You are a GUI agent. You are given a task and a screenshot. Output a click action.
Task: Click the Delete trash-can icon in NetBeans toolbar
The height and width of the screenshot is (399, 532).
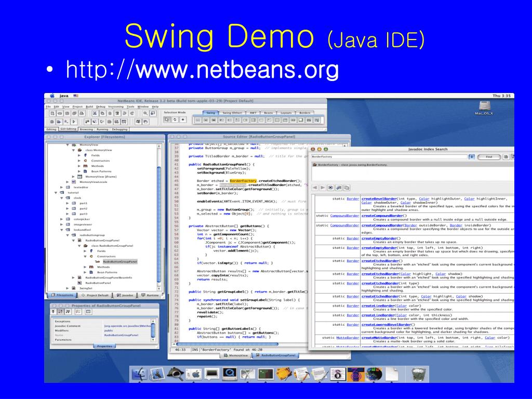coord(117,113)
